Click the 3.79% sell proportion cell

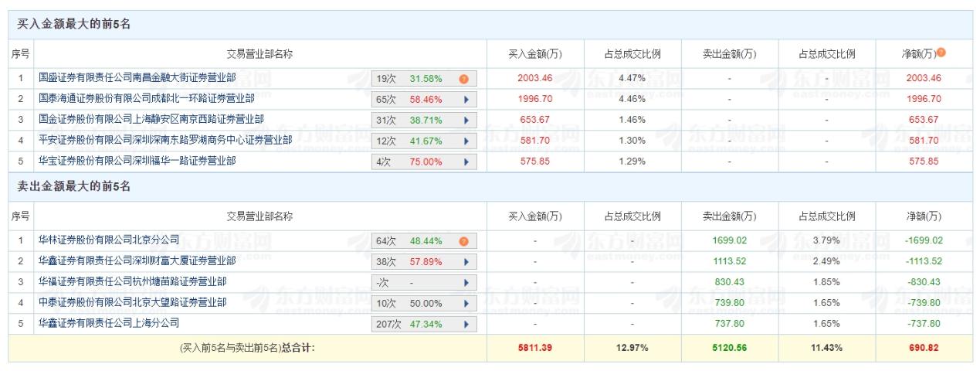[x=826, y=240]
